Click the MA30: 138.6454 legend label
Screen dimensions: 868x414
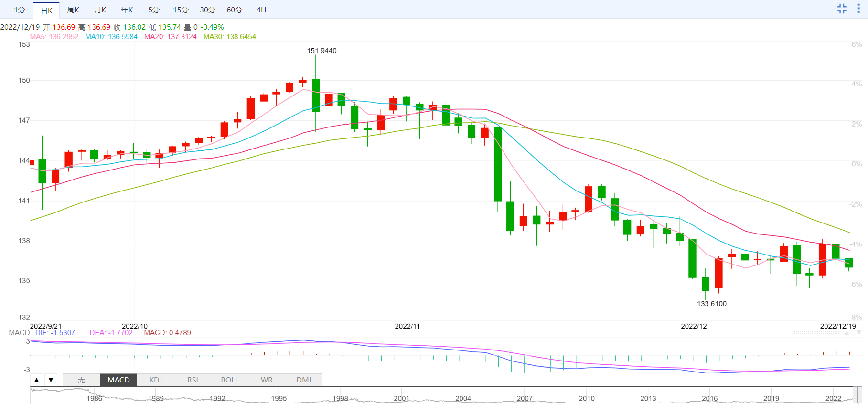tap(230, 37)
